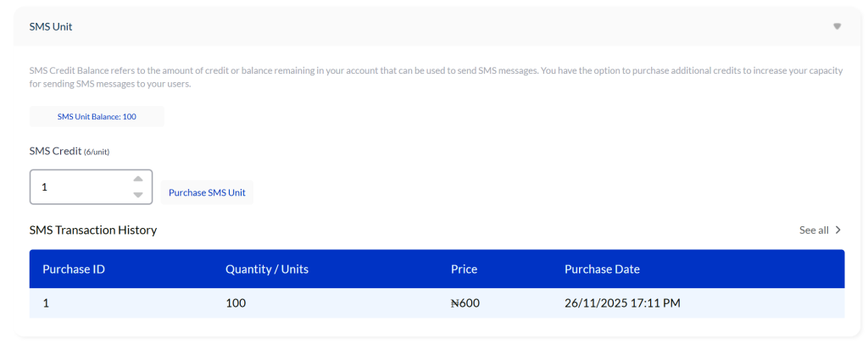Click the 26/11/2025 purchase date cell
Viewport: 868px width, 344px height.
coord(622,302)
